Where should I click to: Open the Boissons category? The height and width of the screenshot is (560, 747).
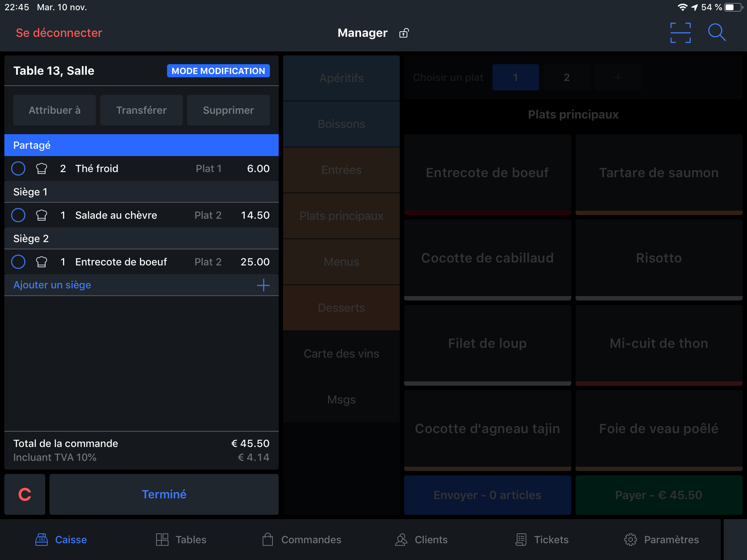point(341,124)
